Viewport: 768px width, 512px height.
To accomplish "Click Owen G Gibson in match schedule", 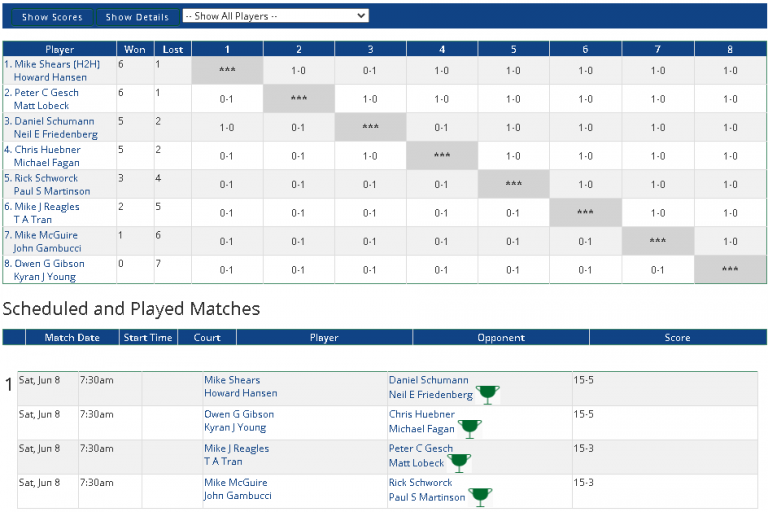I will pyautogui.click(x=239, y=414).
